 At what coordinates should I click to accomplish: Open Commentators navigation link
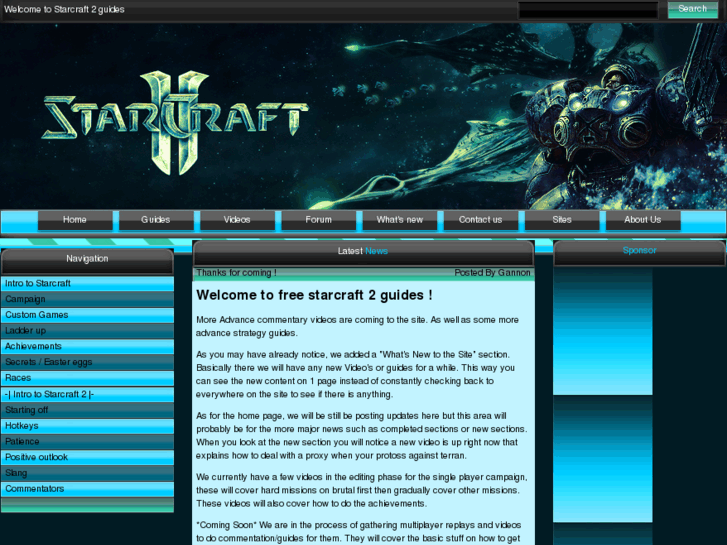[87, 489]
